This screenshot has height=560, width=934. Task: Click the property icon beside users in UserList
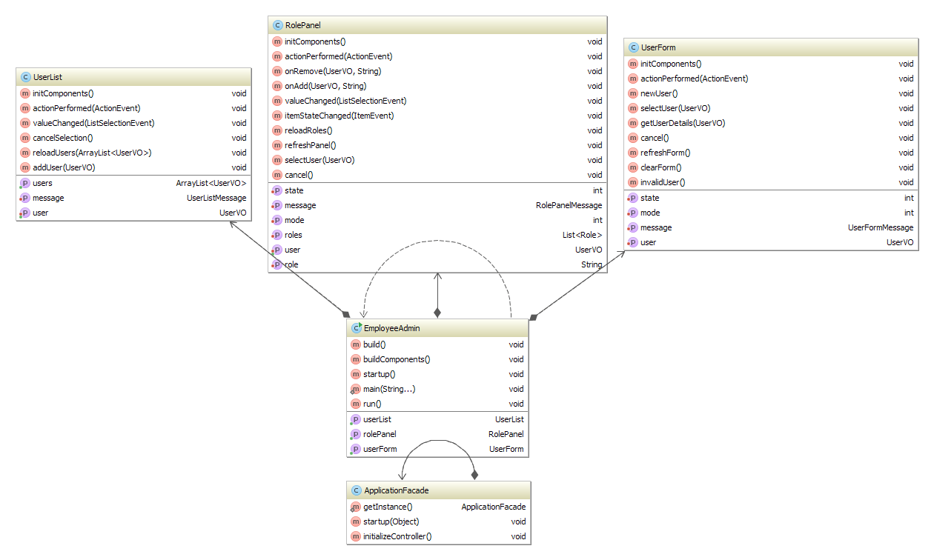click(x=24, y=183)
